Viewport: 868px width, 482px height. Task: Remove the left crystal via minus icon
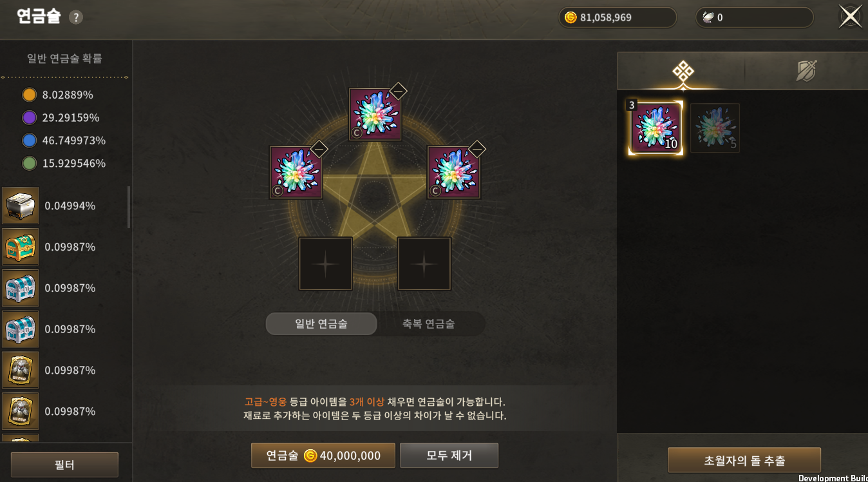pos(319,149)
